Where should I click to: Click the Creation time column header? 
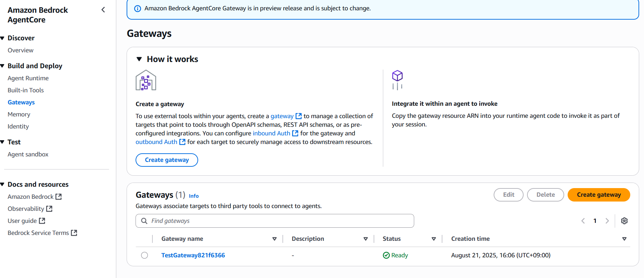(470, 239)
